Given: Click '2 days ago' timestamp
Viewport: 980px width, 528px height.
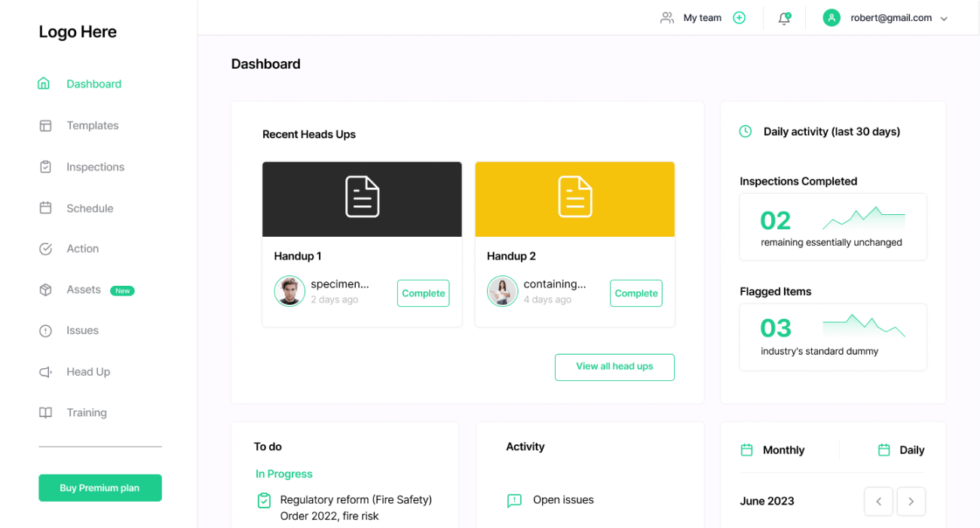Looking at the screenshot, I should pos(335,299).
